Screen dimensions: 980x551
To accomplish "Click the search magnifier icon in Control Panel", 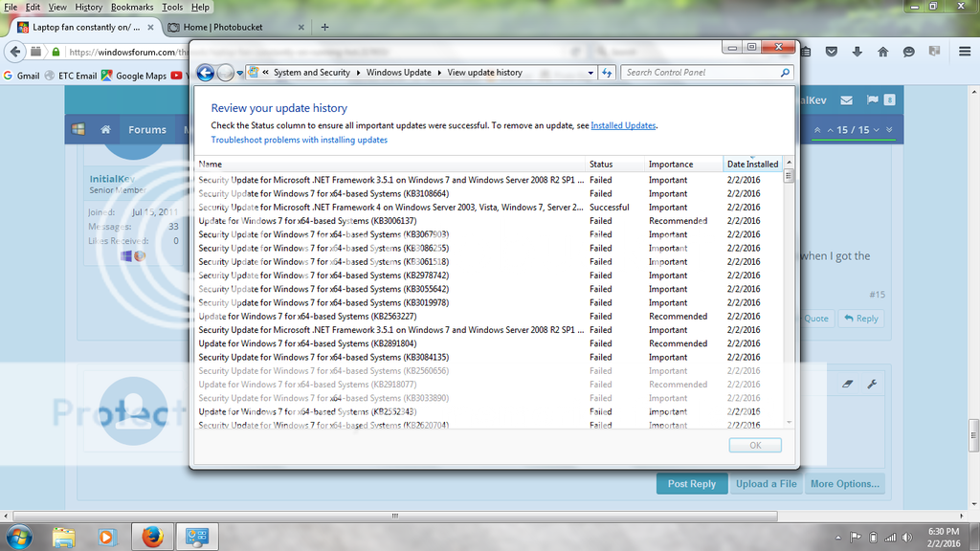I will (785, 73).
